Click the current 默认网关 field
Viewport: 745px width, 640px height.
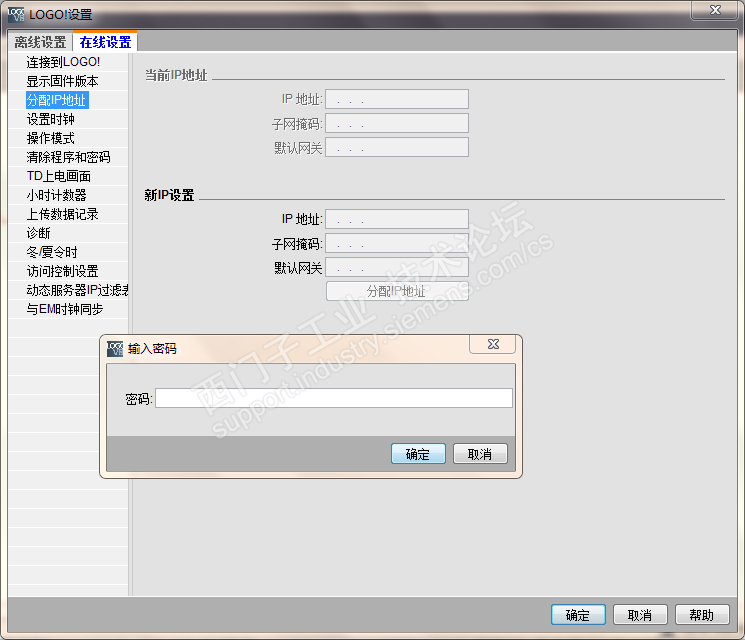tap(397, 147)
